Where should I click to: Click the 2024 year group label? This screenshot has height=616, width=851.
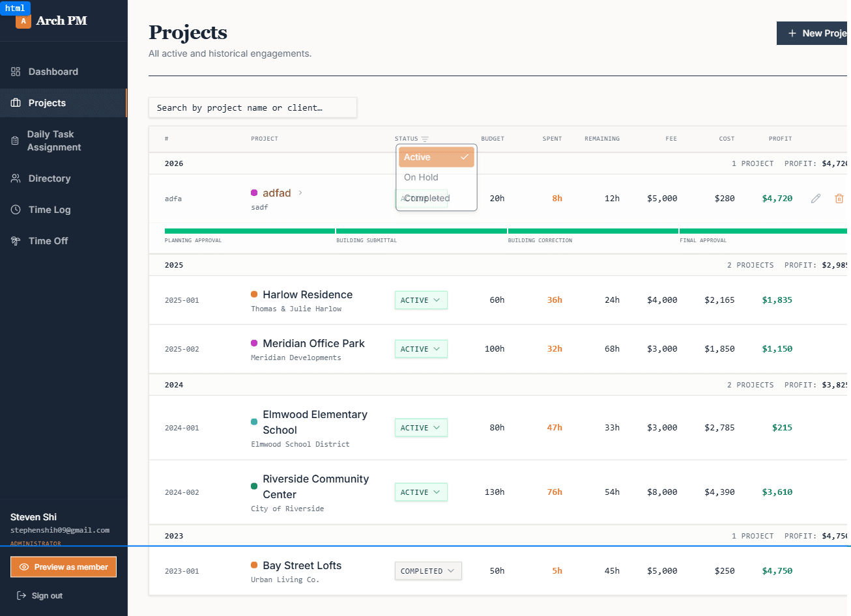click(x=174, y=385)
